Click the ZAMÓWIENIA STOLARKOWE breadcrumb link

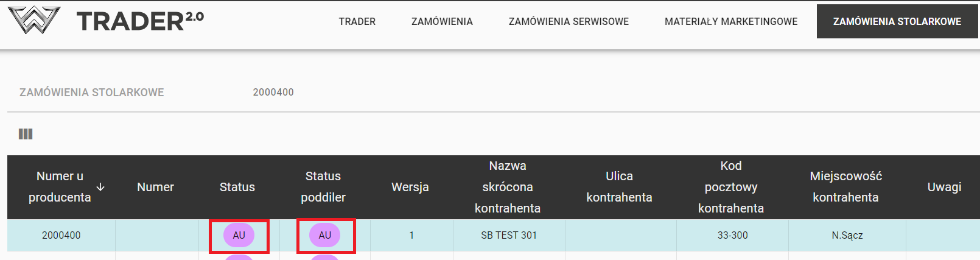(x=92, y=93)
